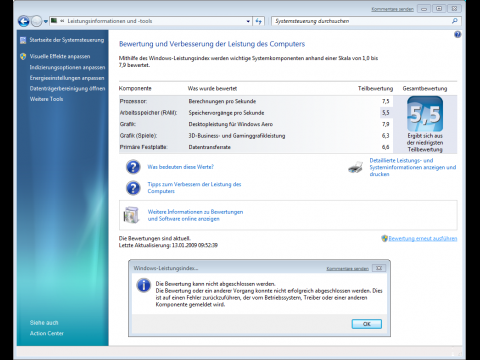
Task: Expand the address bar history dropdown
Action: pos(248,21)
